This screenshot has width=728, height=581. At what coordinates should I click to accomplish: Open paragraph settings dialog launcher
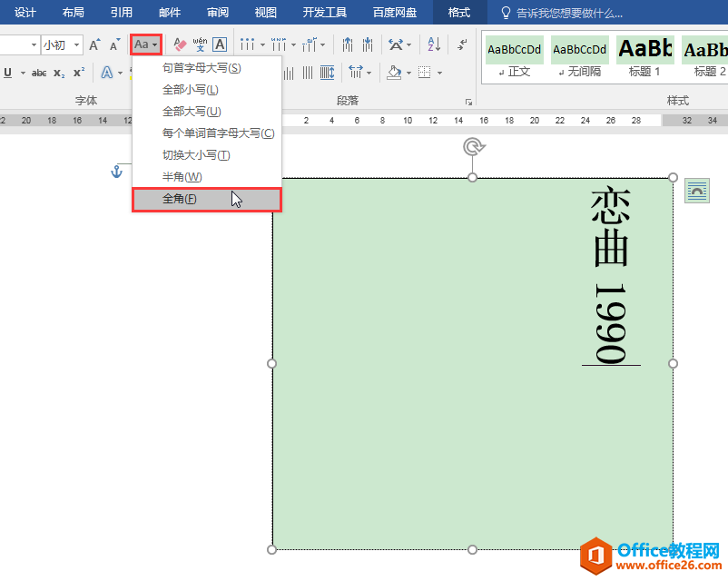click(x=469, y=102)
